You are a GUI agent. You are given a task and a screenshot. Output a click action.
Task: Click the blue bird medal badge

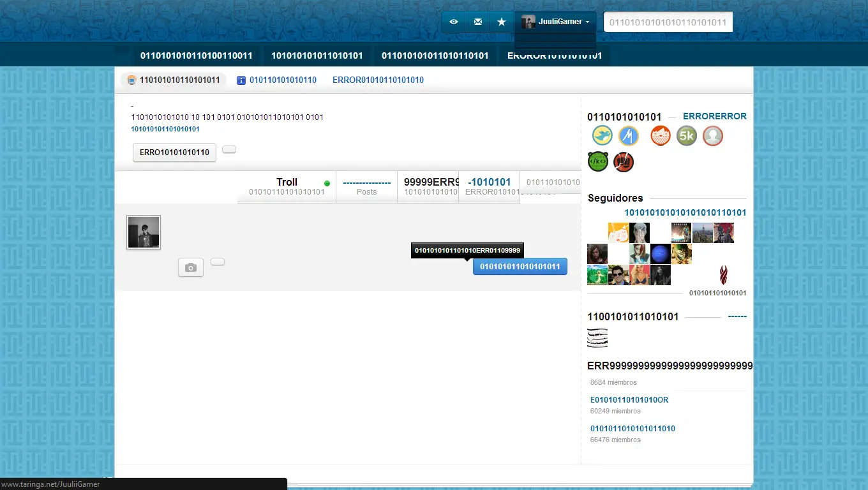pos(602,136)
